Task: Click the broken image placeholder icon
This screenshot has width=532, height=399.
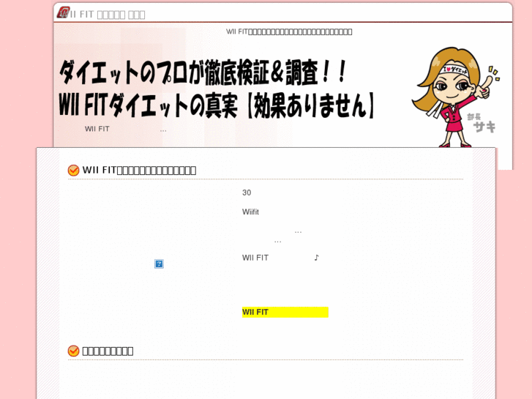Action: tap(159, 264)
